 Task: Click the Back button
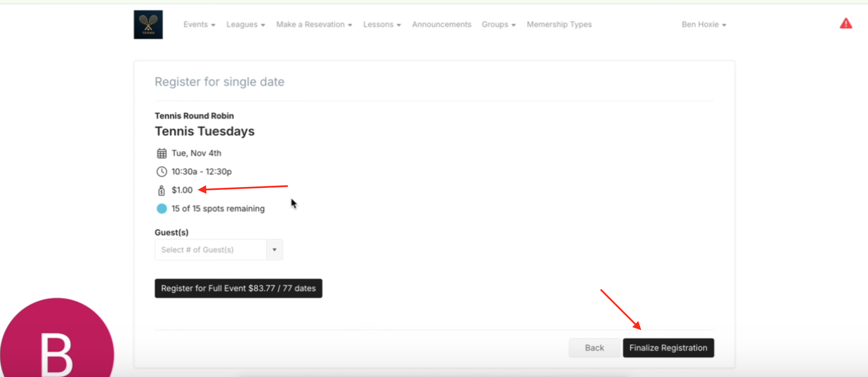pos(594,348)
